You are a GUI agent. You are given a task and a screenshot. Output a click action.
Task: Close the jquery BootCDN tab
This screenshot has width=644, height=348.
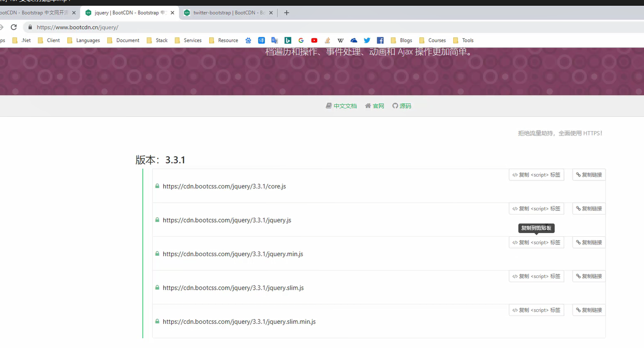point(172,13)
